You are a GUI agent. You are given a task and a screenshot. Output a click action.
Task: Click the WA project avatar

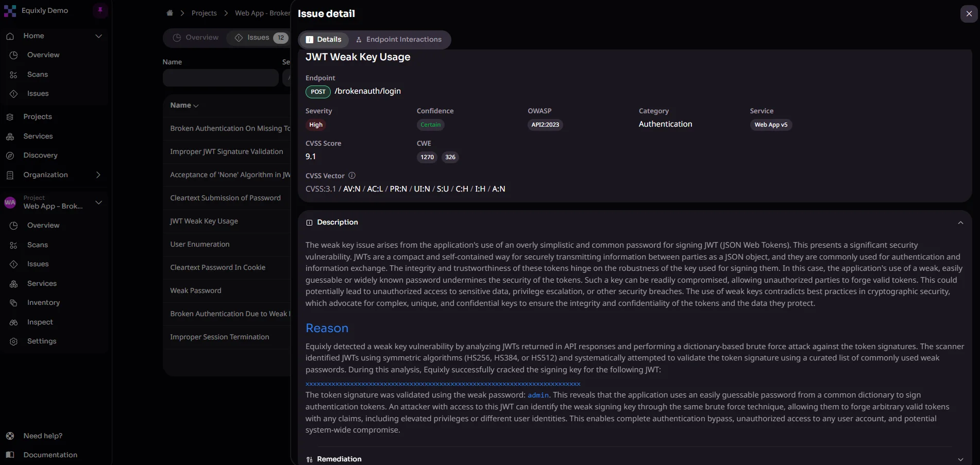pyautogui.click(x=10, y=202)
